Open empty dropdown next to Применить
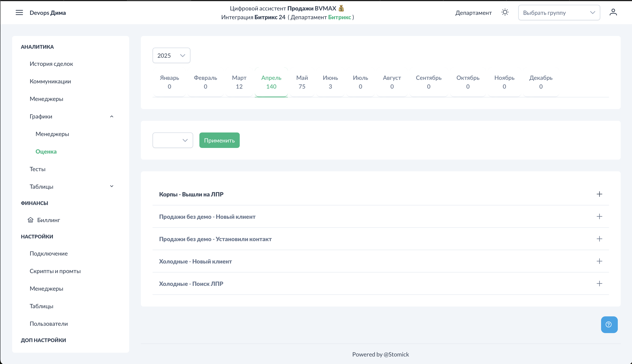The width and height of the screenshot is (632, 364). (172, 140)
